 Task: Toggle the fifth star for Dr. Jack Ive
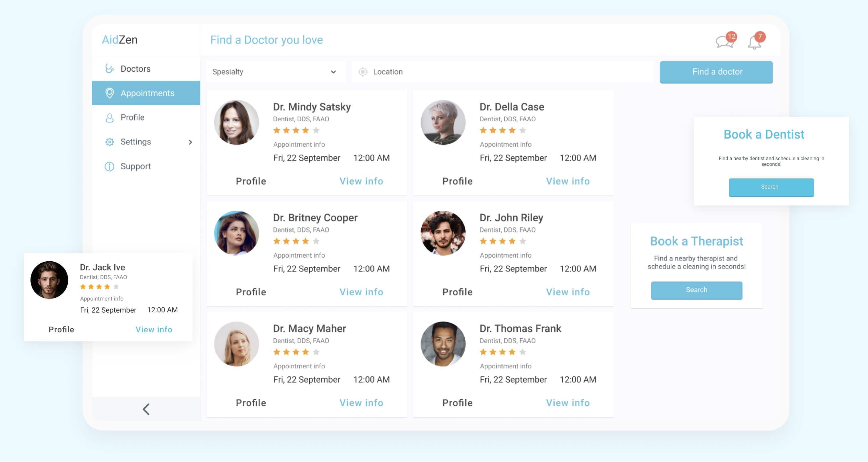tap(117, 286)
